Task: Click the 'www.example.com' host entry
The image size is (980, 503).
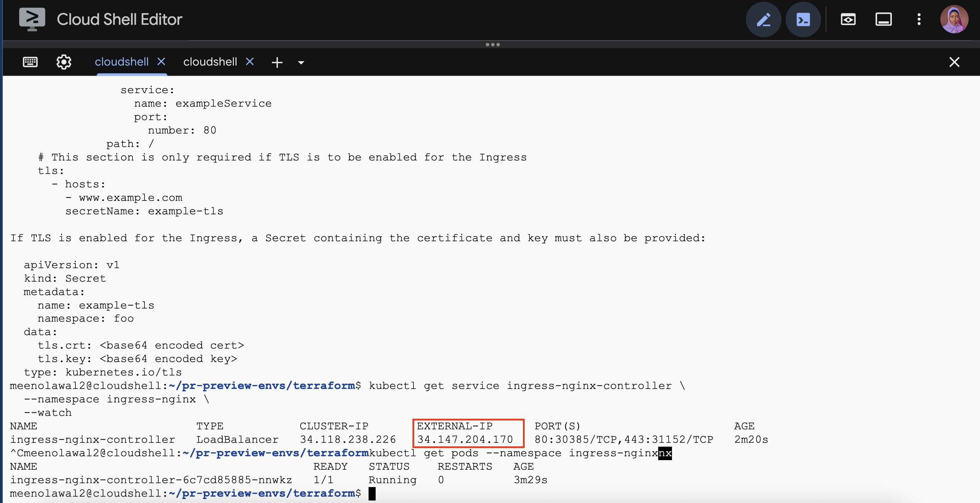Action: 131,198
